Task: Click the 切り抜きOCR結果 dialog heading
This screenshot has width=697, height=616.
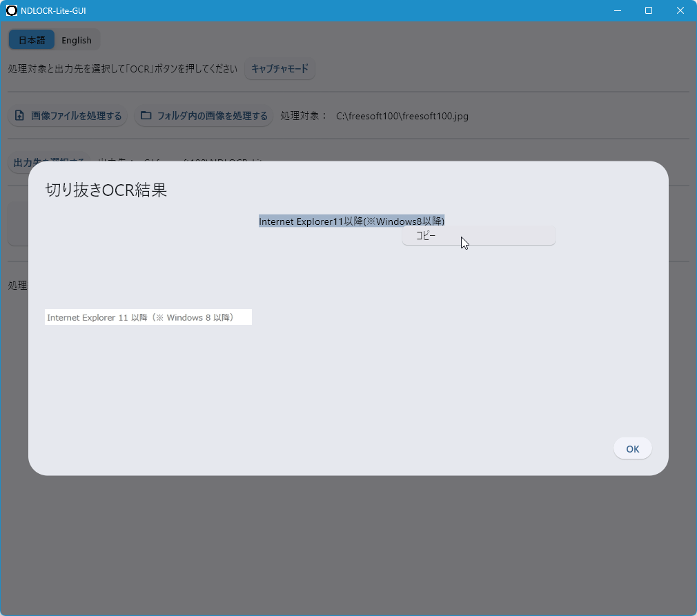Action: point(106,190)
